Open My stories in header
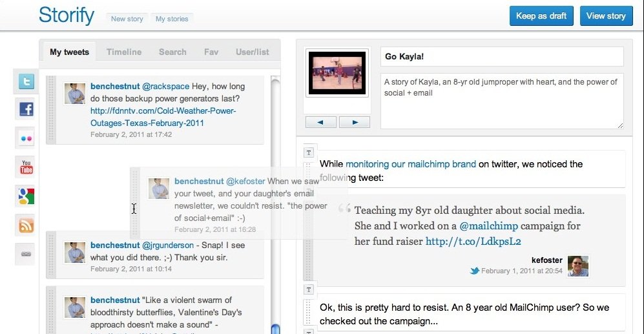Screen dimensions: 644x334 (172, 19)
